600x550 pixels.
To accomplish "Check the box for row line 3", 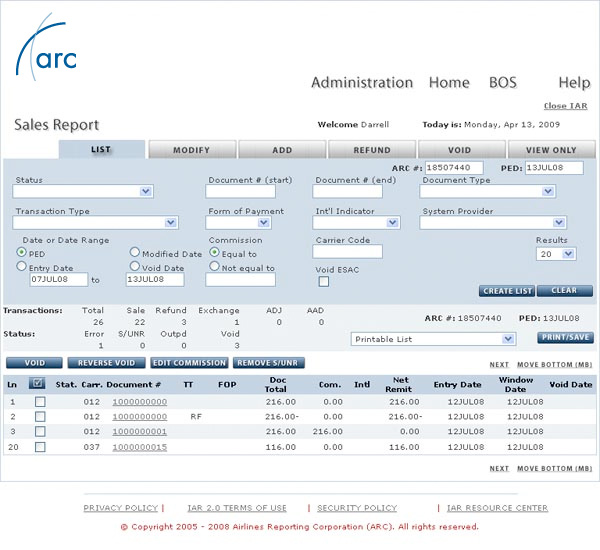I will pos(40,431).
